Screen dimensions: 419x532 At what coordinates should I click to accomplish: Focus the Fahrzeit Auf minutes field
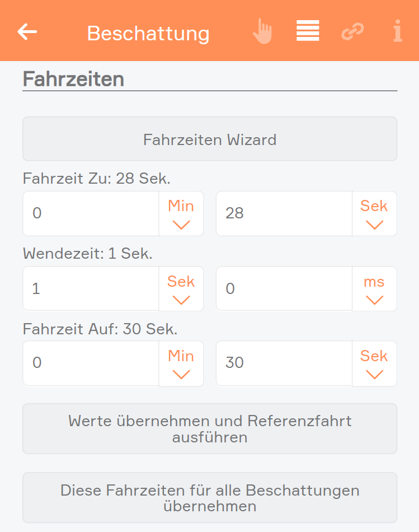91,363
